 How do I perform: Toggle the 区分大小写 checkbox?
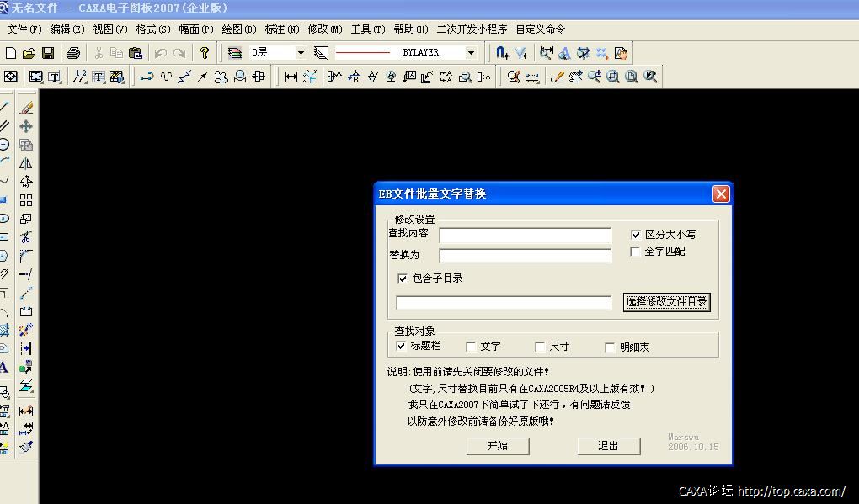636,235
